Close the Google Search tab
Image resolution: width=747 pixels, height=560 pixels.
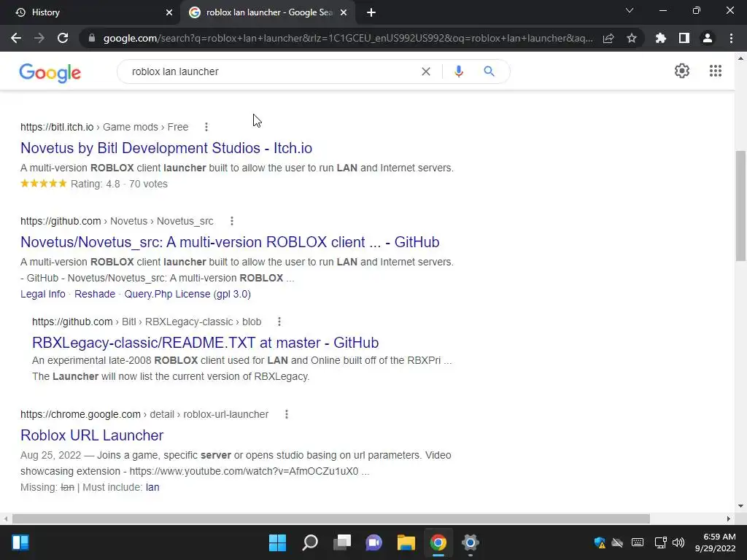(x=344, y=13)
